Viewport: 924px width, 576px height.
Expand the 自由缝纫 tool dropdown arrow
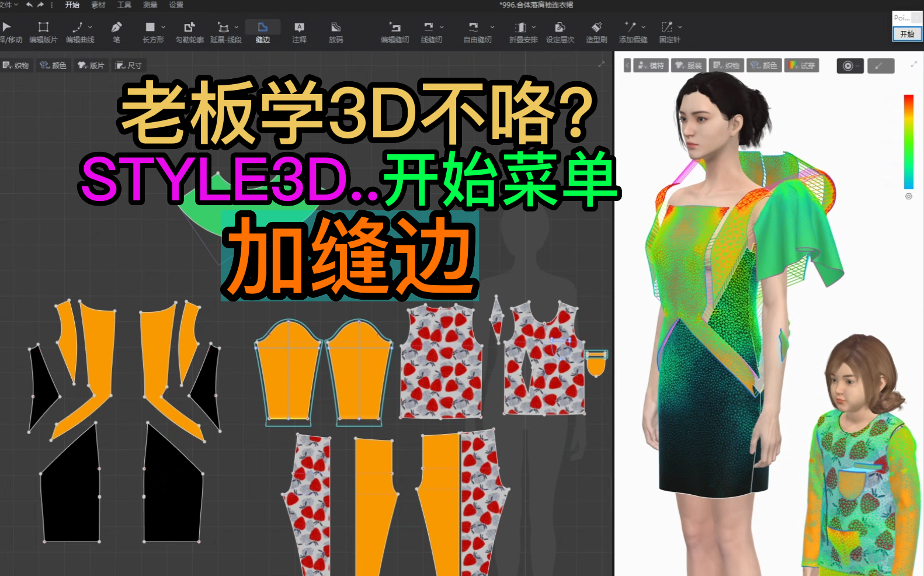492,27
